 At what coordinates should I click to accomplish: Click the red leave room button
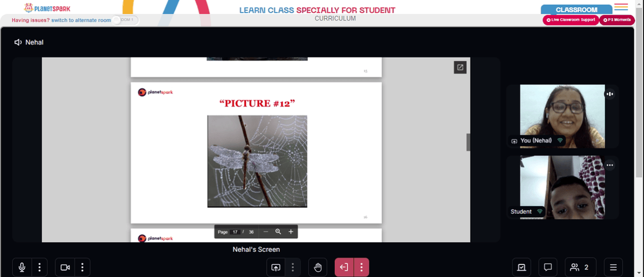[x=344, y=267]
